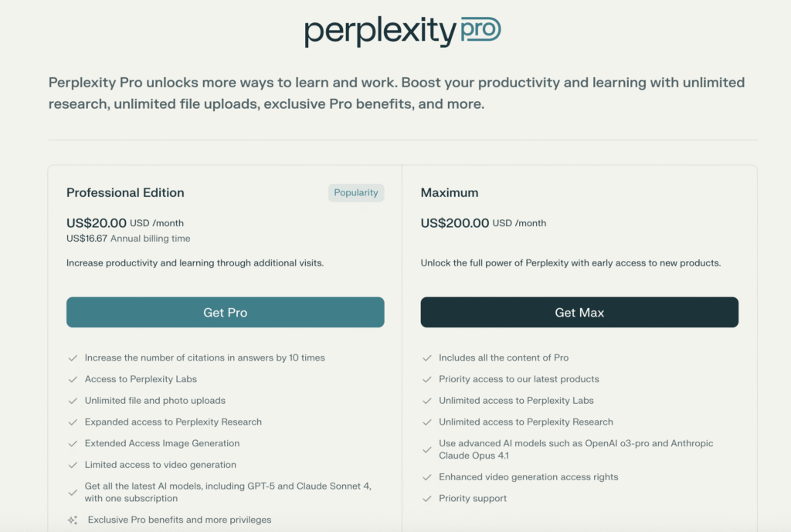Click checkmark next to Priority access to latest products
Viewport: 791px width, 532px height.
[427, 379]
